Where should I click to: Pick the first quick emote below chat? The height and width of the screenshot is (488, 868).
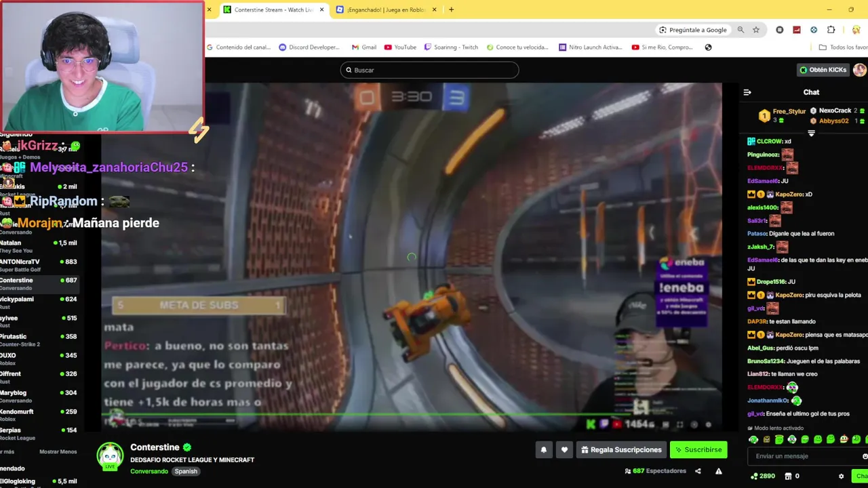(x=753, y=440)
